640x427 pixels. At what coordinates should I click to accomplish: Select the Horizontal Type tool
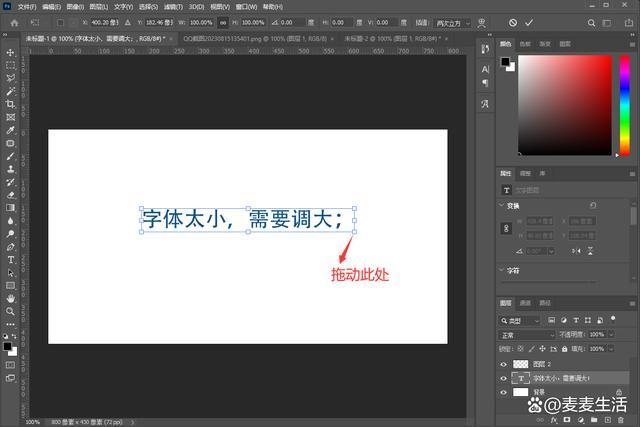pos(11,260)
